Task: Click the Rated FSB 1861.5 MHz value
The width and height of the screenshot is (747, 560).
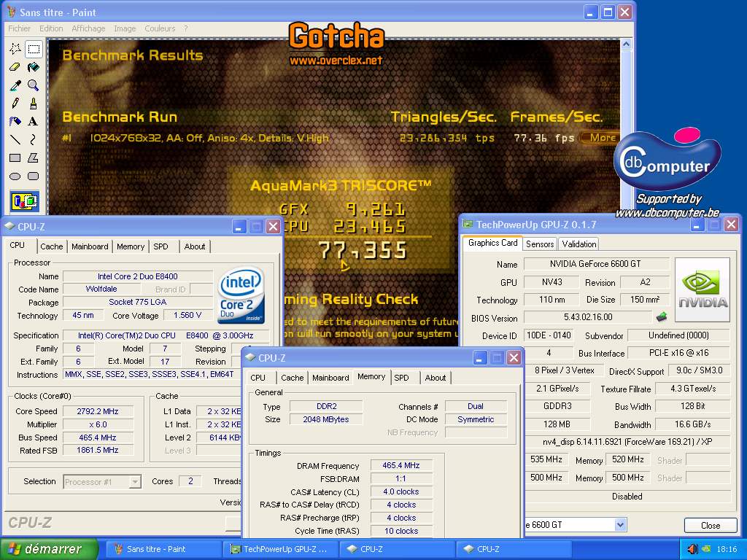Action: tap(98, 450)
